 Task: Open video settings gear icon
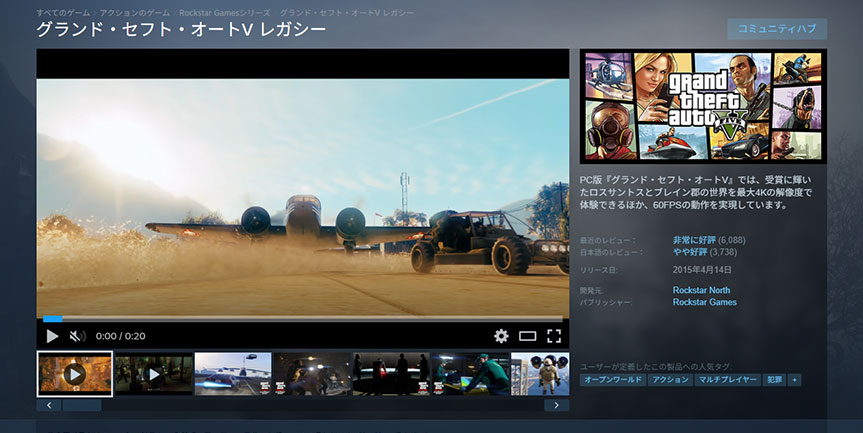(x=501, y=336)
